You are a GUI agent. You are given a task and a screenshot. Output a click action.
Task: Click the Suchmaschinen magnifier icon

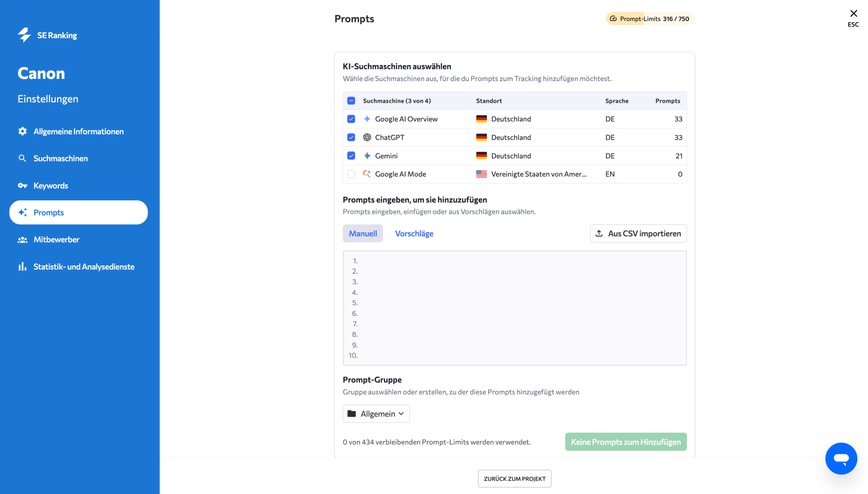22,158
